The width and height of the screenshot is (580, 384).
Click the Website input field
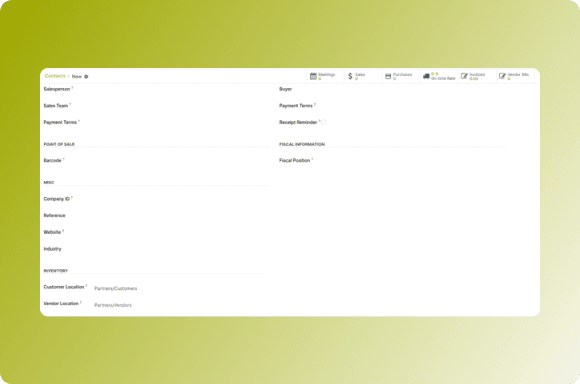point(181,232)
